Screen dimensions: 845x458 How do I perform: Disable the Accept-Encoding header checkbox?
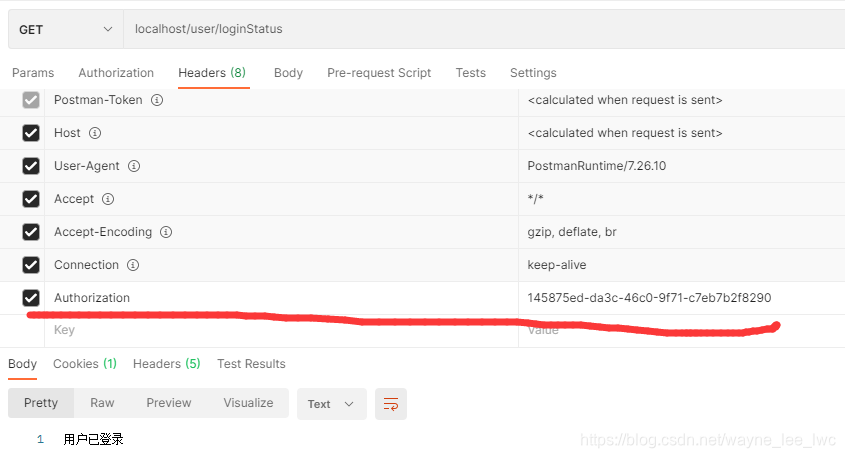31,232
